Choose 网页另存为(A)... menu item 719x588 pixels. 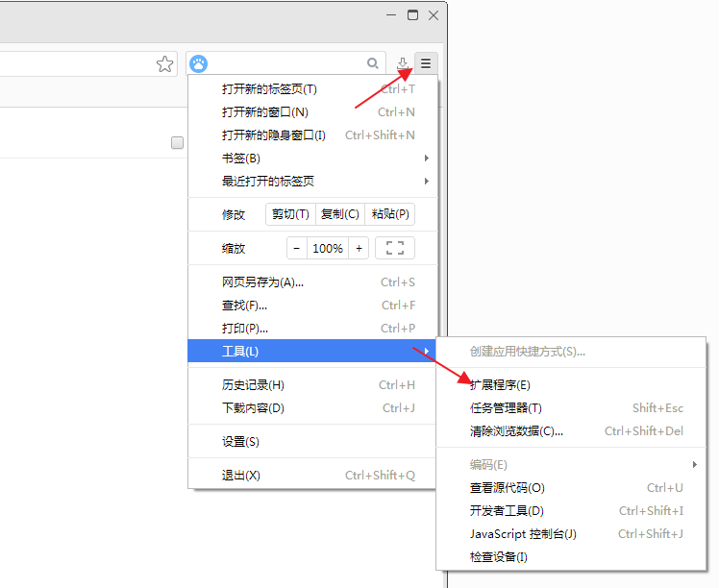311,282
